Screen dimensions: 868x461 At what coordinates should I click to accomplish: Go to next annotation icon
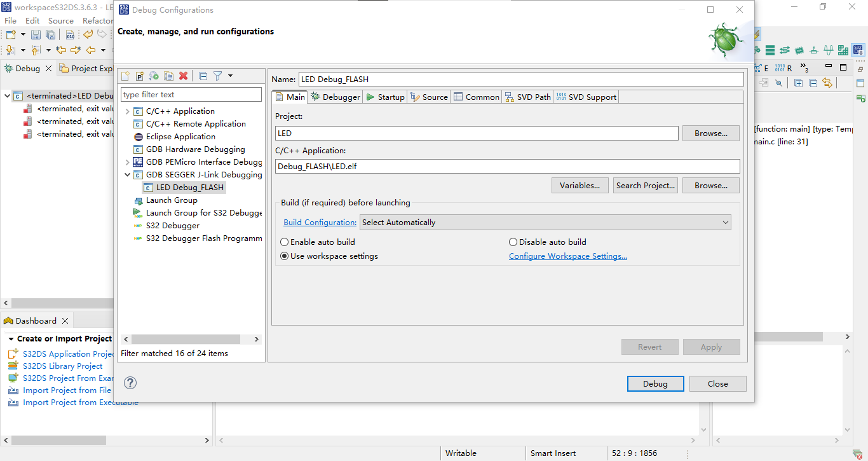pyautogui.click(x=11, y=50)
